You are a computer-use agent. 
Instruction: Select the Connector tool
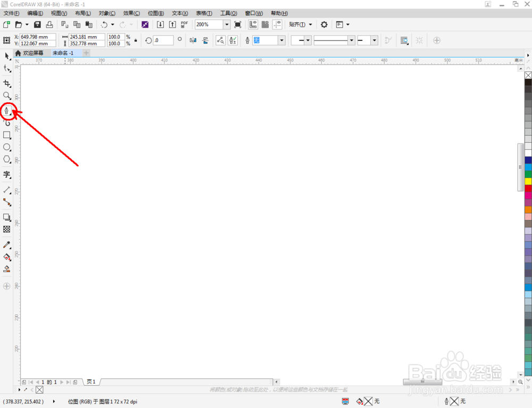coord(7,202)
